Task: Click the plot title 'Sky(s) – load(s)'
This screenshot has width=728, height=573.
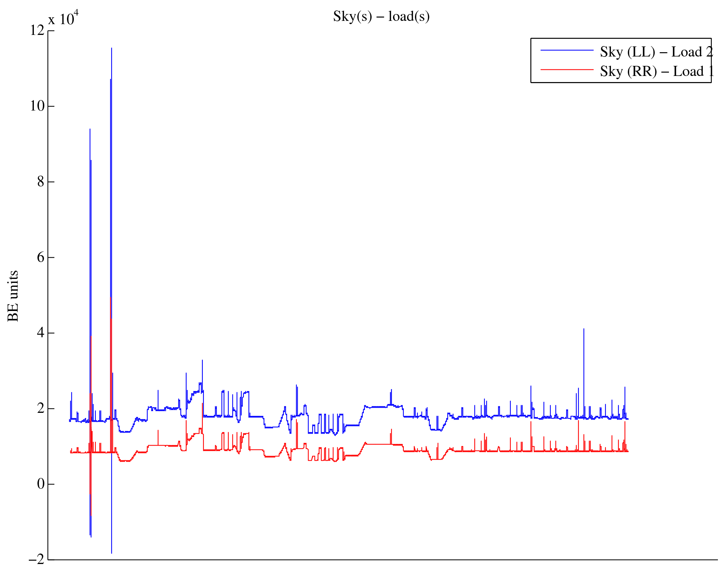Action: click(381, 17)
